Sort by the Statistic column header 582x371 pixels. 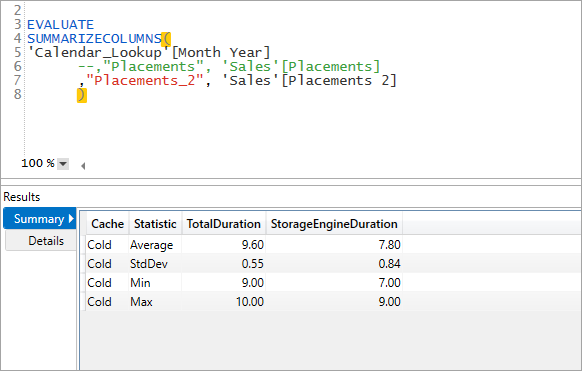tap(155, 224)
